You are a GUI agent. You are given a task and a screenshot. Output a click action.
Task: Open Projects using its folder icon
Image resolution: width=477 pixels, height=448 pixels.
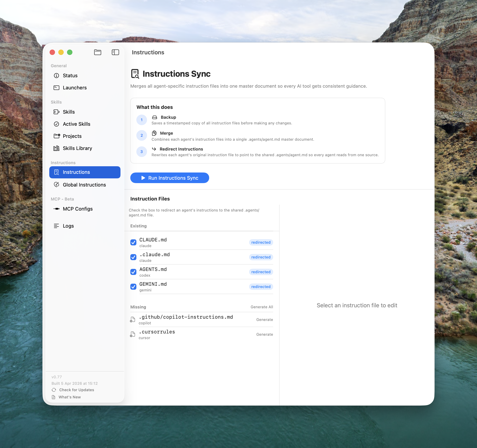click(x=56, y=136)
